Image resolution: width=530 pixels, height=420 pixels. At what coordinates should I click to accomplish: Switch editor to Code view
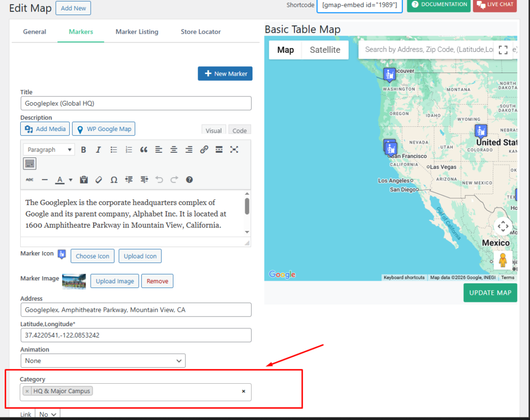(x=239, y=131)
